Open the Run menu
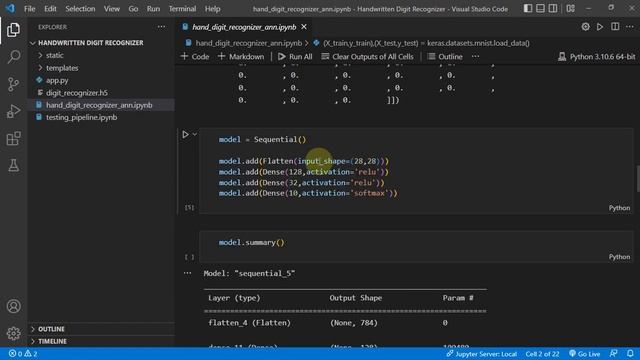 [x=153, y=9]
